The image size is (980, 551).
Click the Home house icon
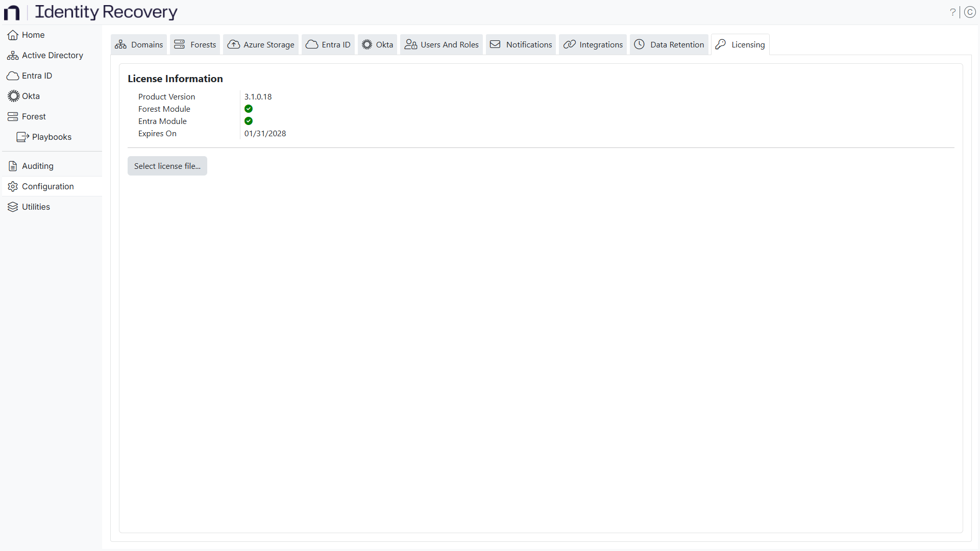[12, 35]
